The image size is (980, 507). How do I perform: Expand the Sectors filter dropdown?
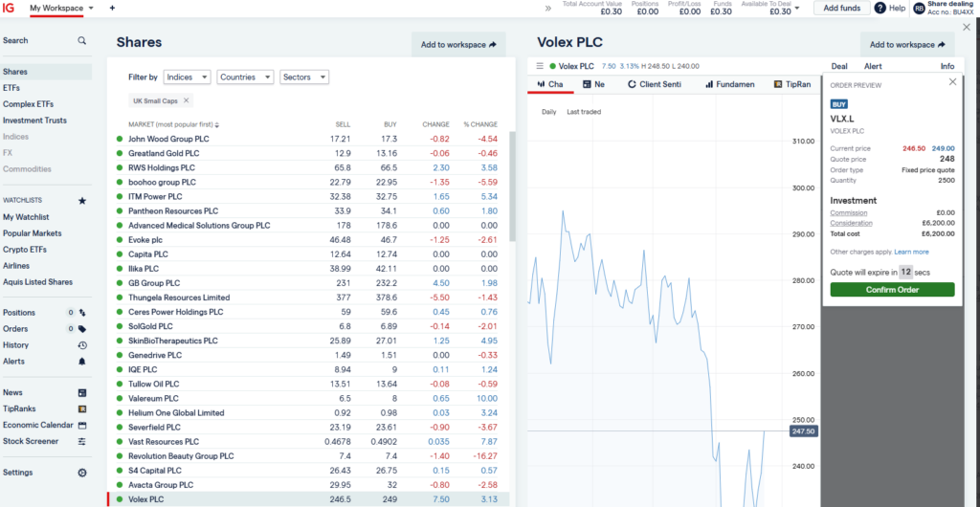[304, 77]
